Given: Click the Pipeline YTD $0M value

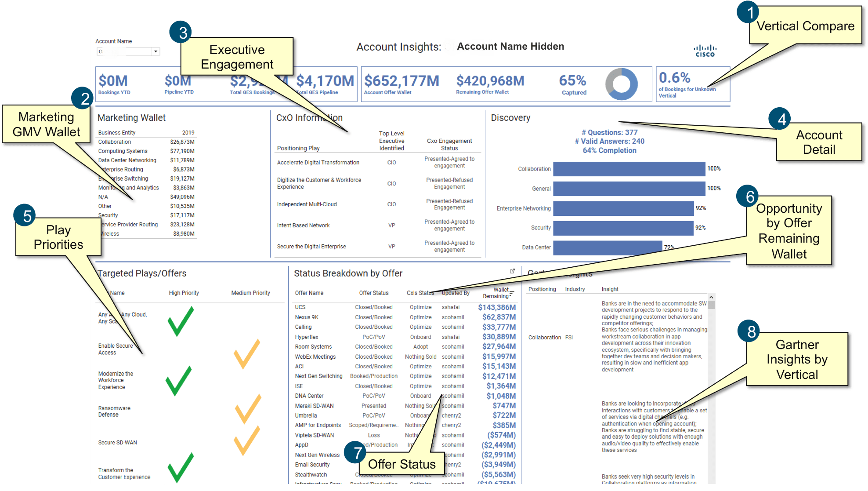Looking at the screenshot, I should 178,81.
